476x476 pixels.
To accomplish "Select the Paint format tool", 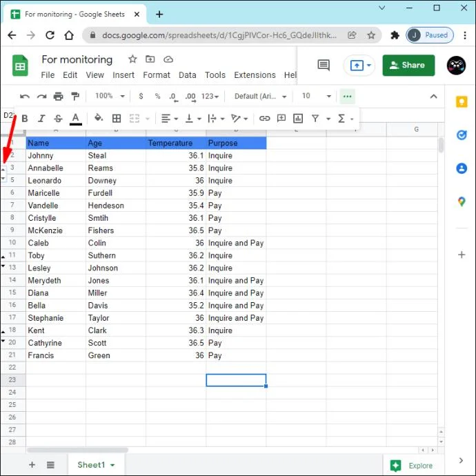I will click(x=75, y=97).
